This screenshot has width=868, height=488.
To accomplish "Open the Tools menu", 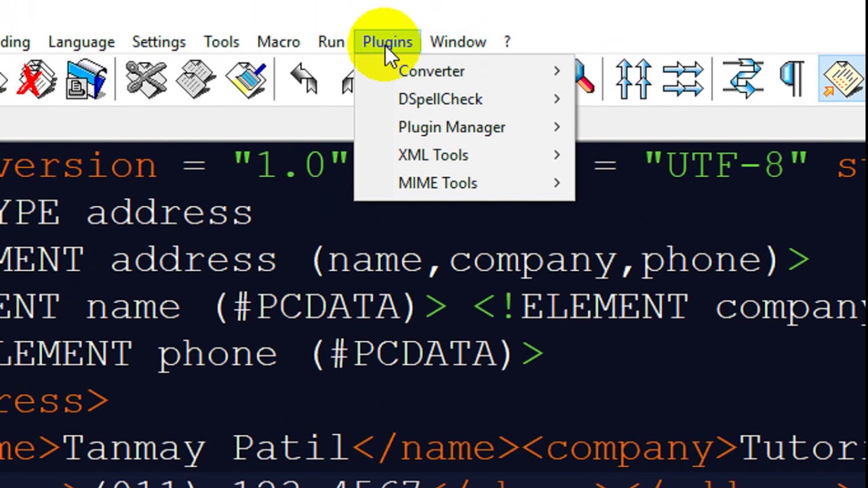I will [221, 42].
